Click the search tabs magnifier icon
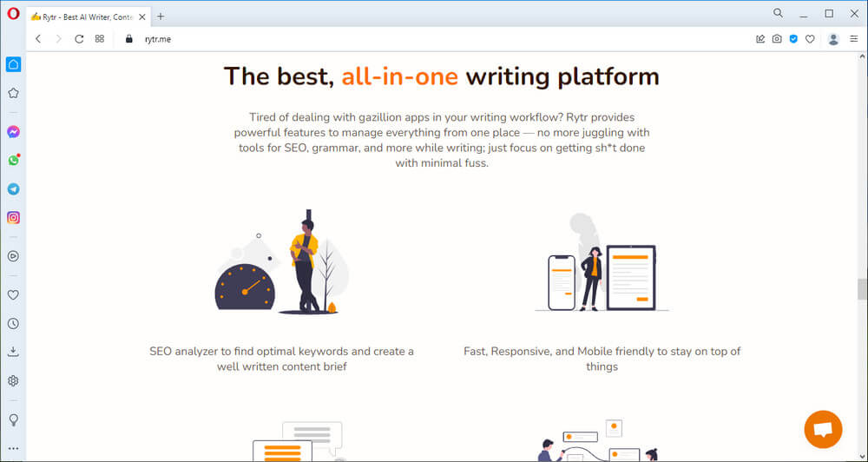868x462 pixels. [778, 13]
